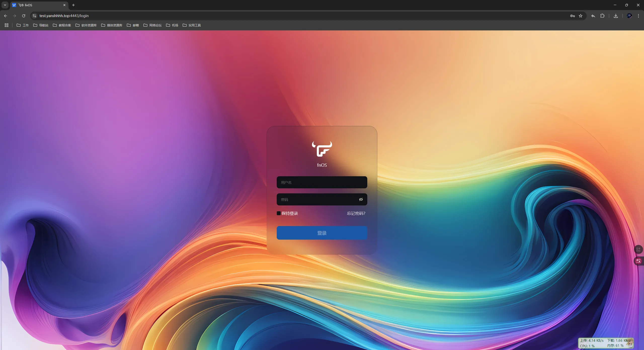Click the CPU usage readout

(x=587, y=346)
